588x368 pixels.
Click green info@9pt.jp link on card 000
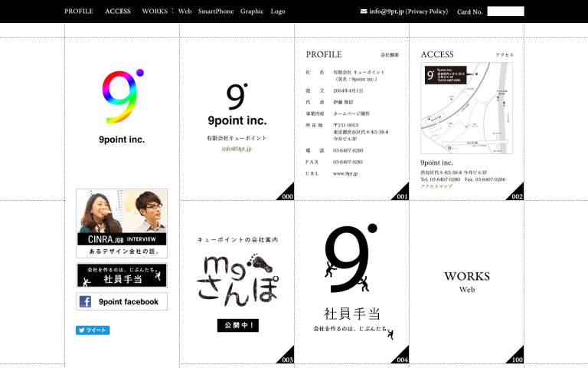point(237,149)
